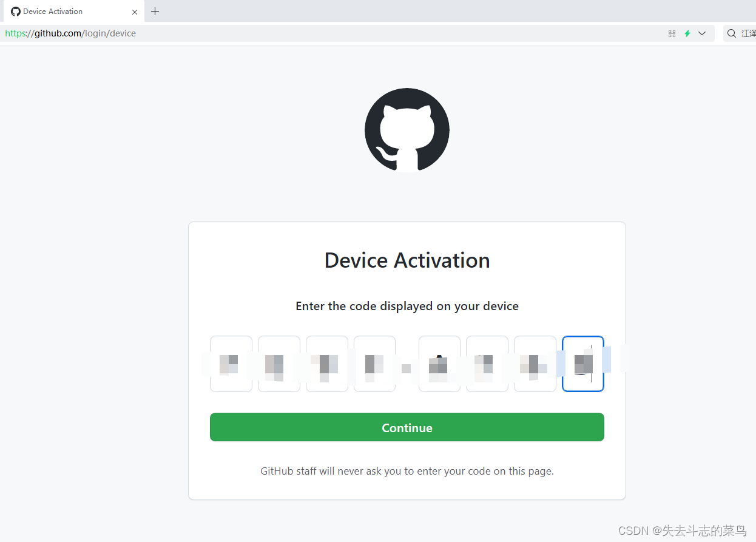Focus the sixth code character box
The height and width of the screenshot is (542, 756).
487,364
